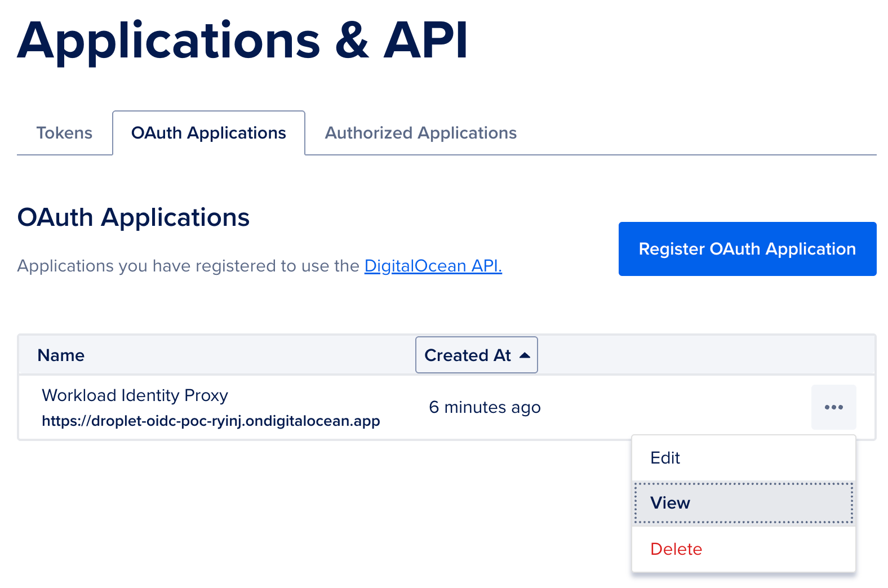Click the "6 minutes ago" timestamp

point(485,407)
